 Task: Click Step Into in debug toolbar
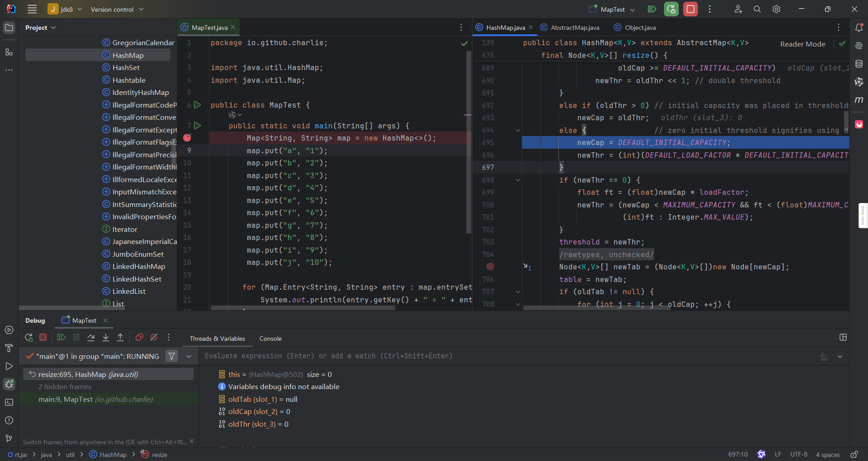point(106,337)
